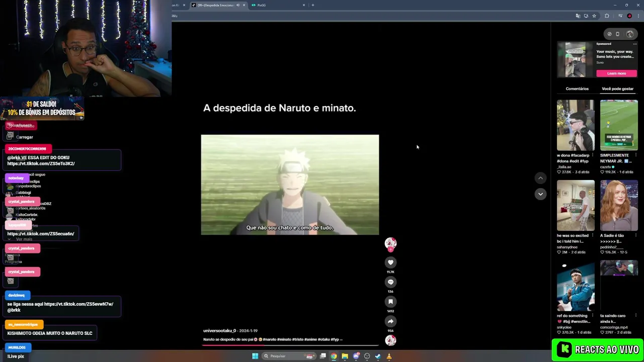
Task: Open the Windows Start menu
Action: pyautogui.click(x=255, y=356)
